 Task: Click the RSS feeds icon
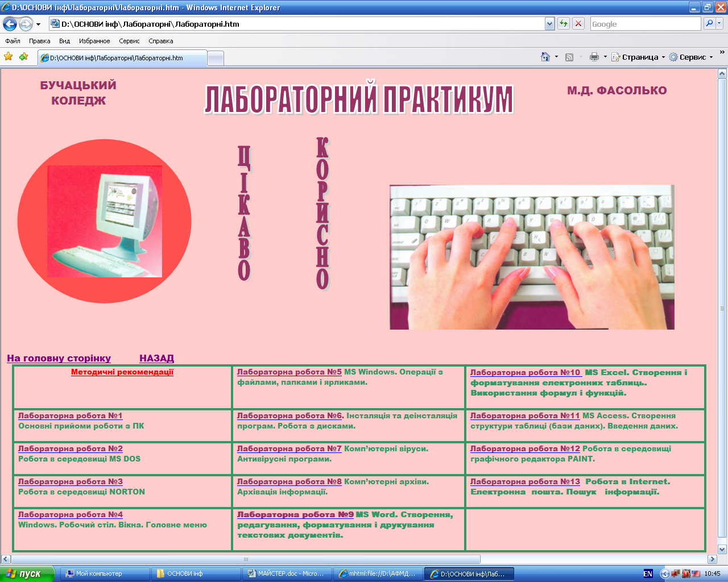click(569, 57)
